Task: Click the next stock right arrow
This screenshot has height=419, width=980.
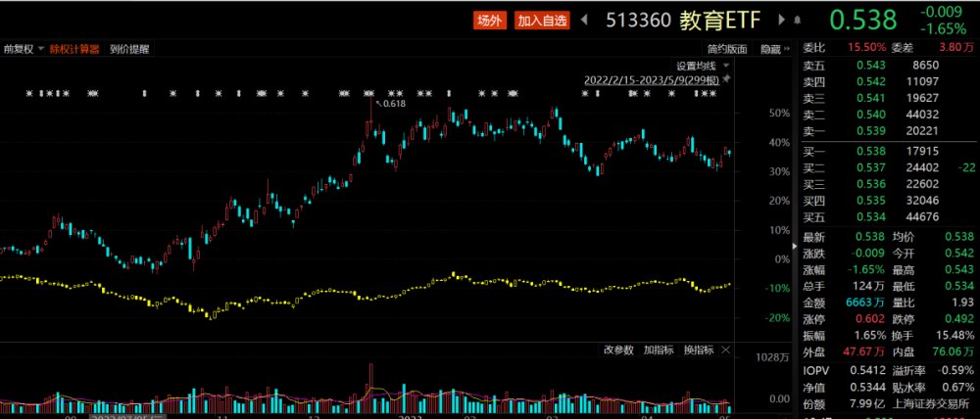Action: (x=781, y=20)
